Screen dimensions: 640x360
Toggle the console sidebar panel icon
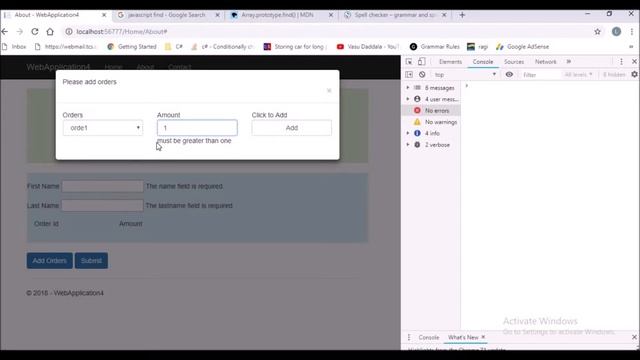[409, 75]
